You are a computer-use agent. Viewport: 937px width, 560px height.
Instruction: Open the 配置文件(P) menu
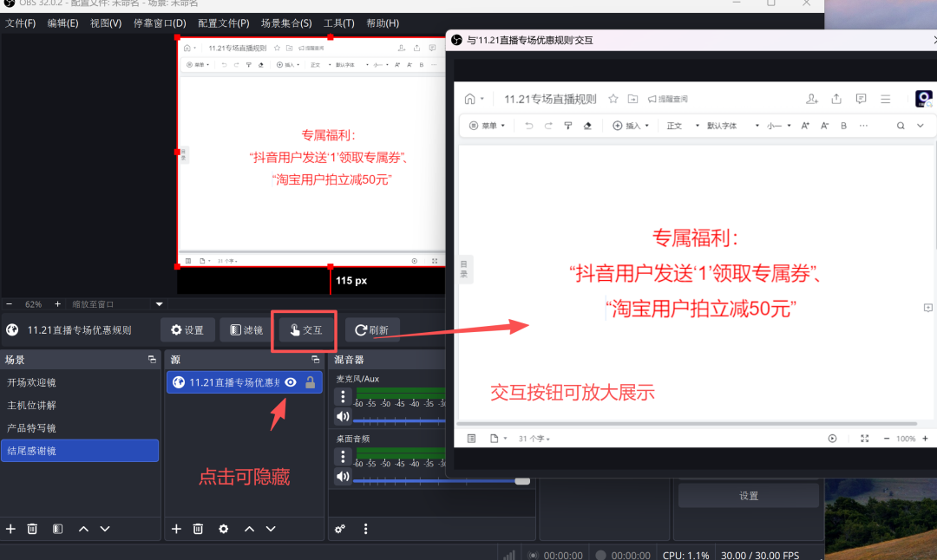pyautogui.click(x=224, y=23)
